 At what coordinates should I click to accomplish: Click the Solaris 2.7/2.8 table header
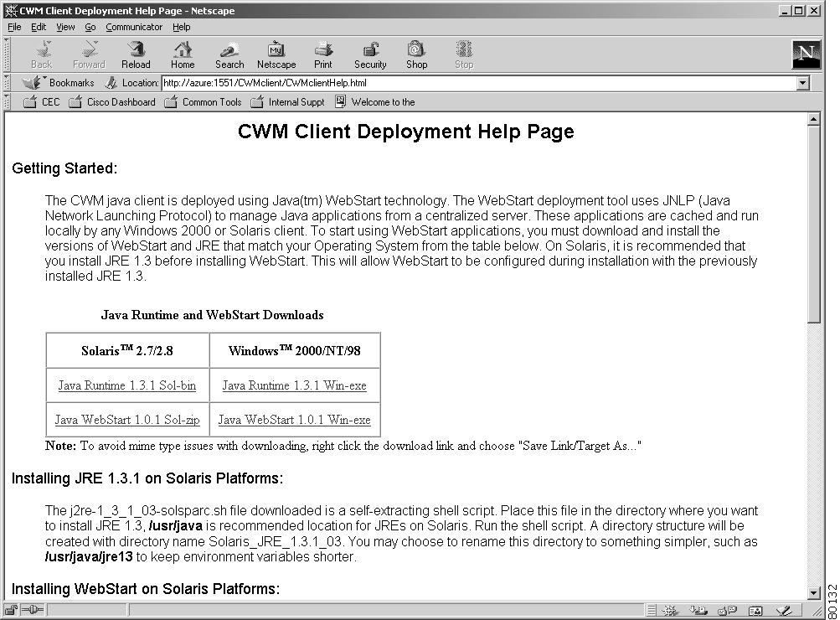point(127,350)
